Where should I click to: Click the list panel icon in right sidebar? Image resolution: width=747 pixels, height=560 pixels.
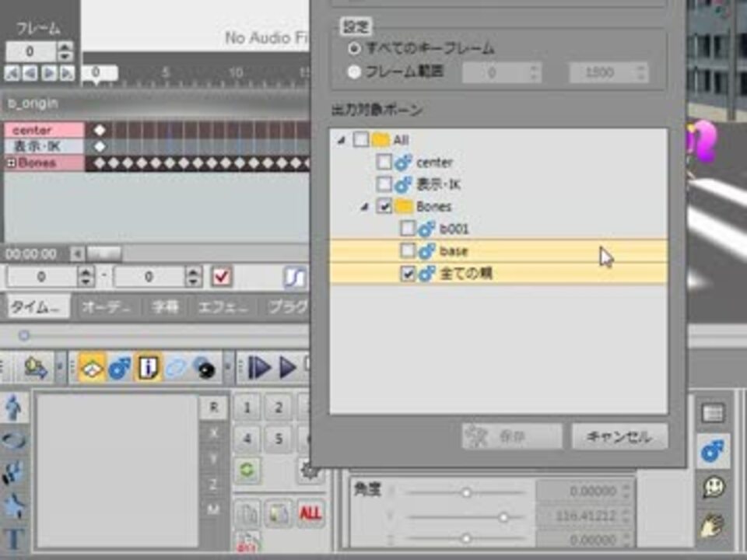(x=714, y=413)
